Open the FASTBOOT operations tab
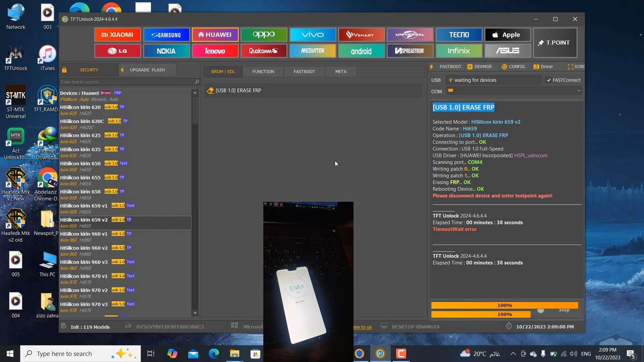 tap(304, 72)
